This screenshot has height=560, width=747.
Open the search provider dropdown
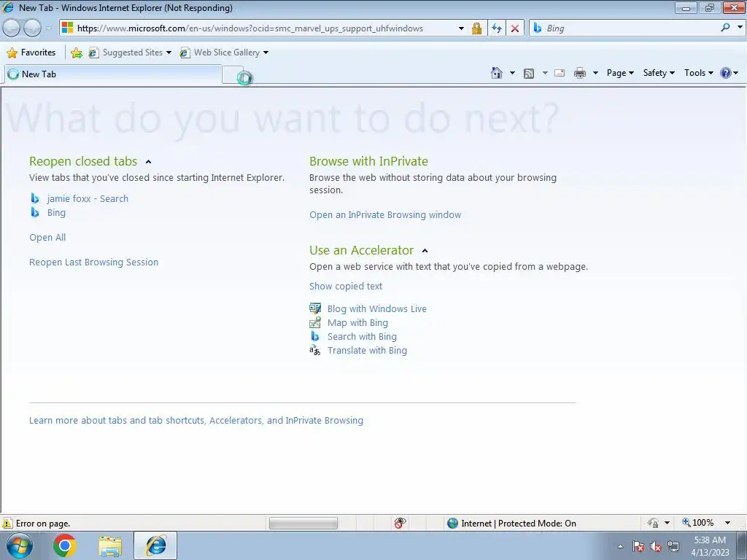click(740, 28)
